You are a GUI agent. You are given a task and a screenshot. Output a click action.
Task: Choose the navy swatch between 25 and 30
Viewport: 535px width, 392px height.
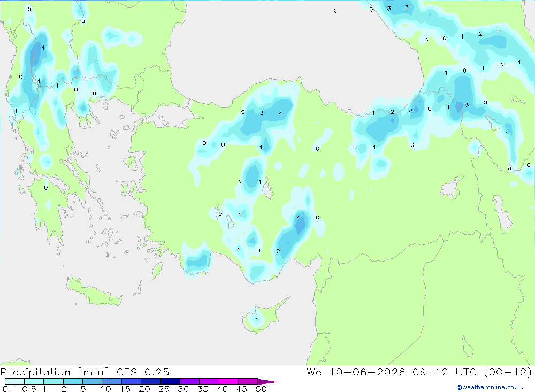[x=170, y=381]
